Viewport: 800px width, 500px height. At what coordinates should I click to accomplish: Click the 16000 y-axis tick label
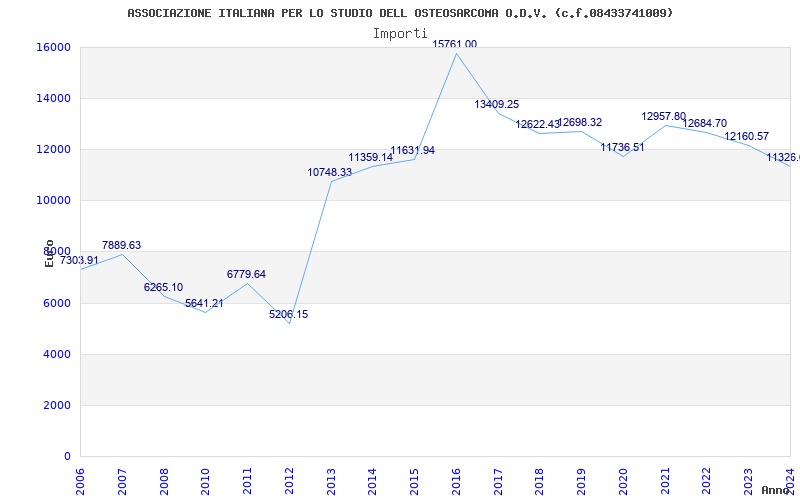[x=53, y=47]
